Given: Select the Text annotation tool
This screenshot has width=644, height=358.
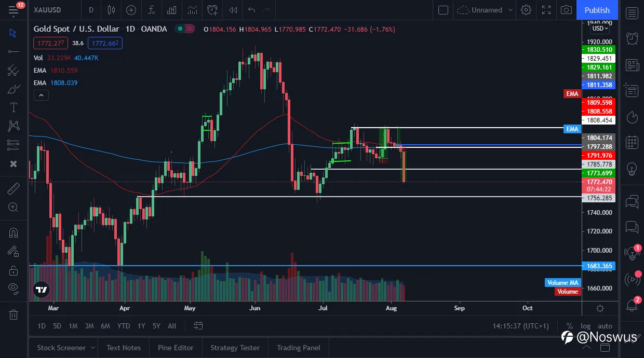Looking at the screenshot, I should coord(14,108).
